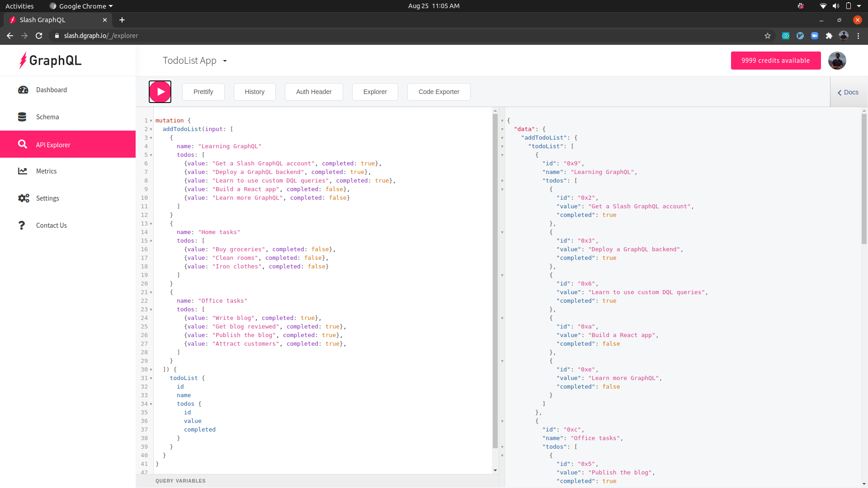Click the battery status icon
The height and width of the screenshot is (488, 868).
849,6
